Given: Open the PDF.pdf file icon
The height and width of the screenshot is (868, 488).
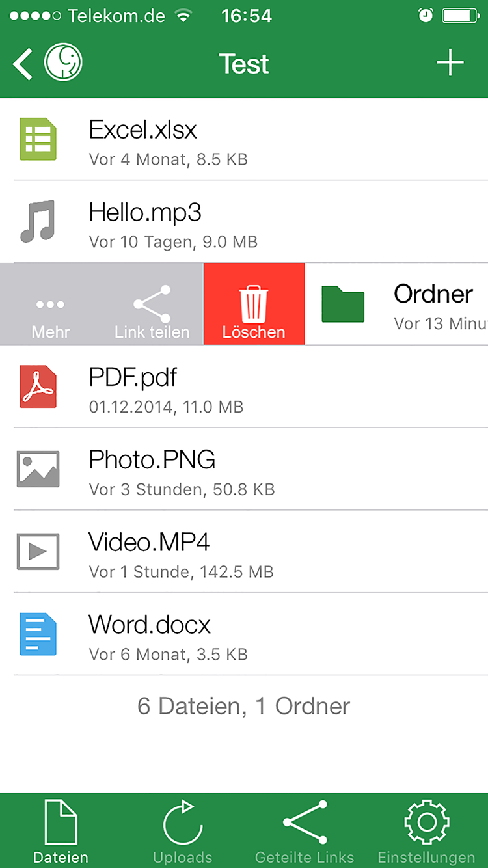Looking at the screenshot, I should click(x=38, y=387).
